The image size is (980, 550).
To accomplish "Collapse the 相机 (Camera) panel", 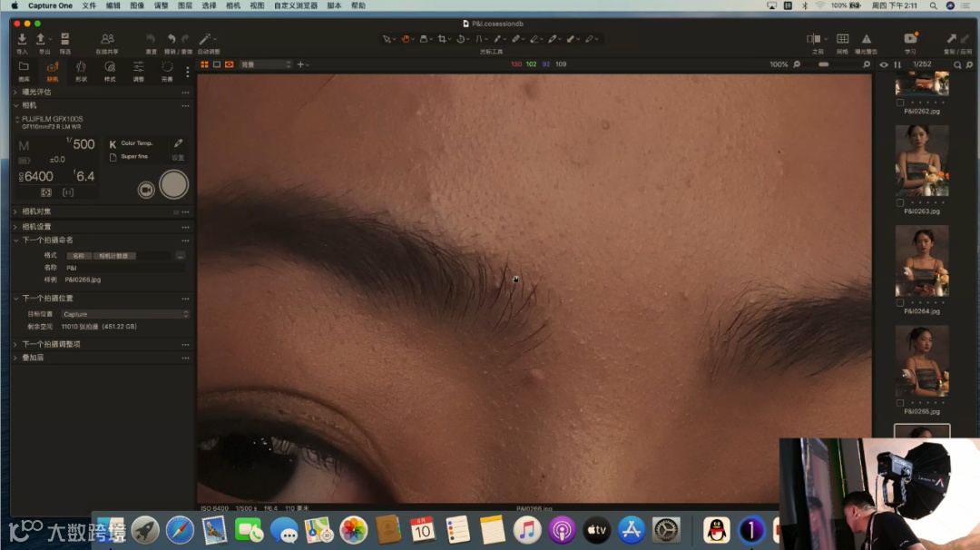I will pos(15,105).
